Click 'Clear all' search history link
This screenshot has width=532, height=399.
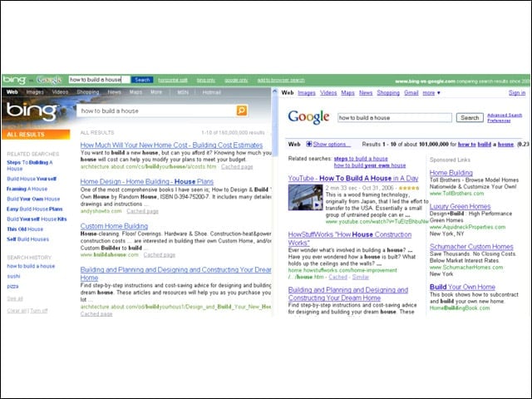coord(17,311)
